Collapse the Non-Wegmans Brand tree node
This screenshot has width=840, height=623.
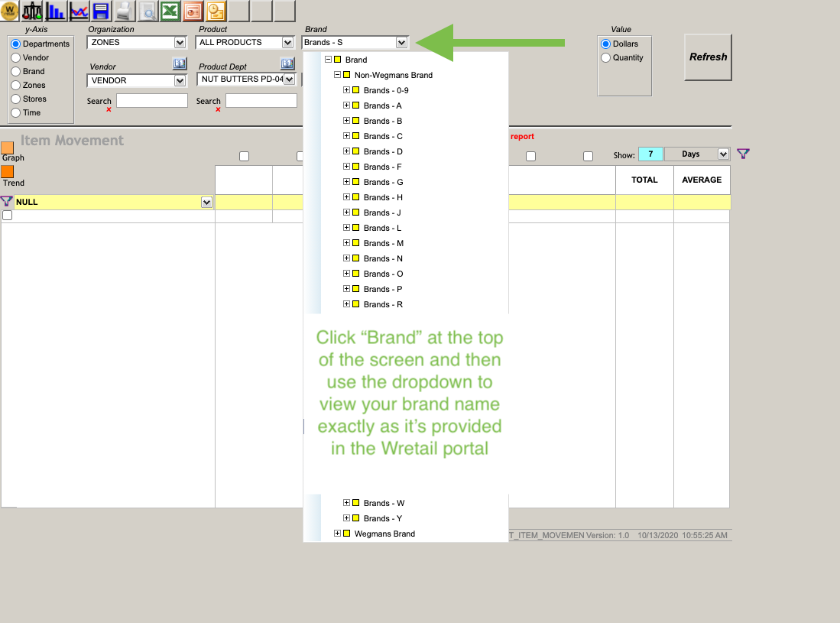pos(337,75)
